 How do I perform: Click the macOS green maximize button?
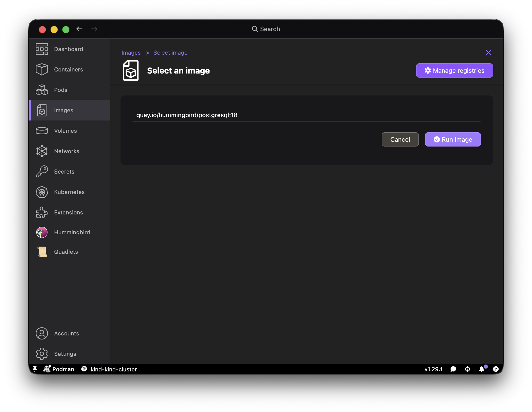[66, 29]
